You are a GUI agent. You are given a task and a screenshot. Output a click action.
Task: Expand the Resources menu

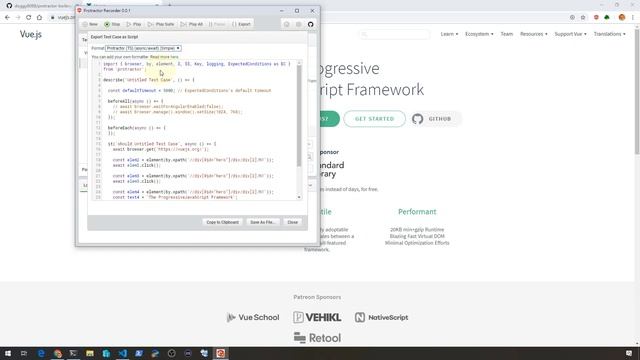click(x=533, y=34)
